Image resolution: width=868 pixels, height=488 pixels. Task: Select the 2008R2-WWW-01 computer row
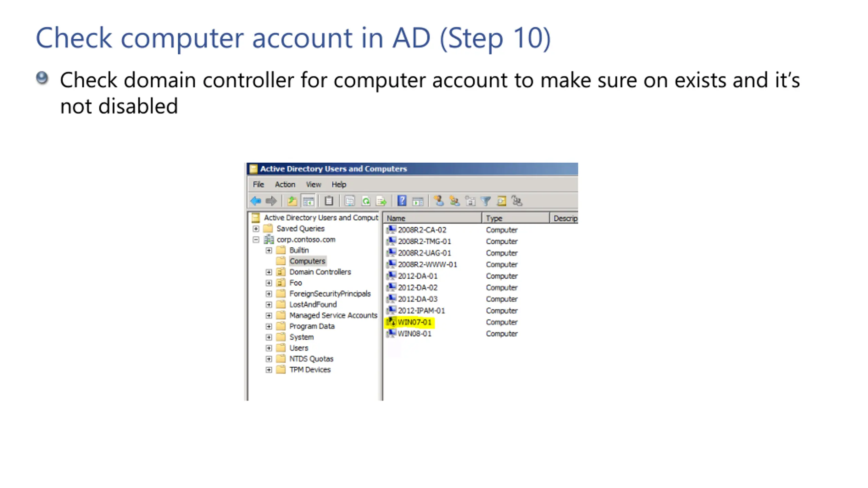(x=452, y=264)
